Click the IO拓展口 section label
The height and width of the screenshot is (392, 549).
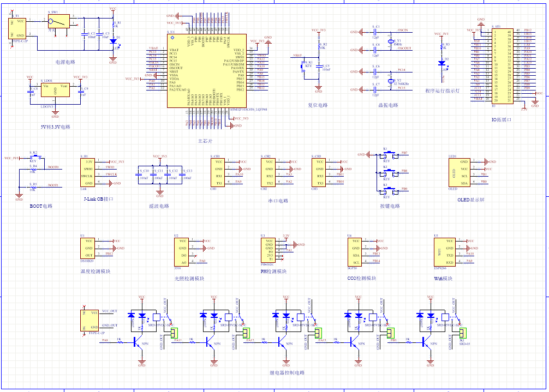(502, 119)
